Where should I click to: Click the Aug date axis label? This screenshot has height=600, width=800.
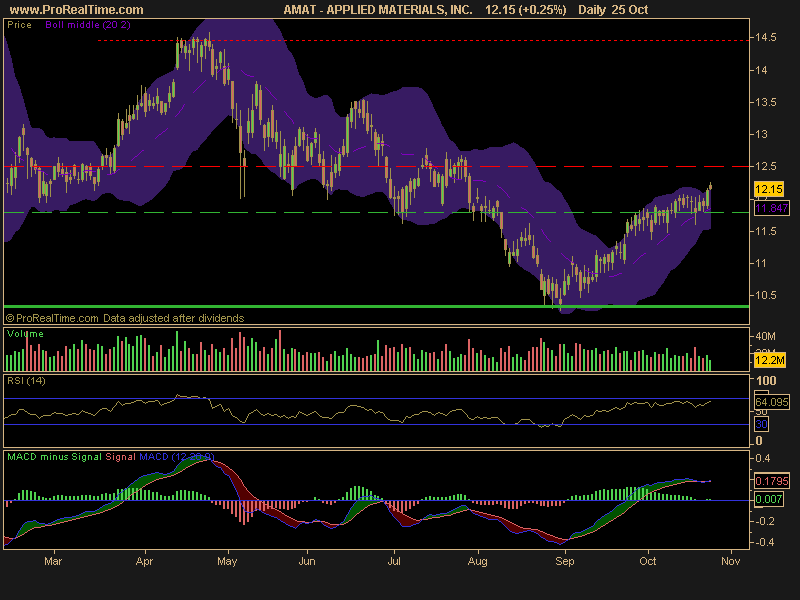coord(478,562)
